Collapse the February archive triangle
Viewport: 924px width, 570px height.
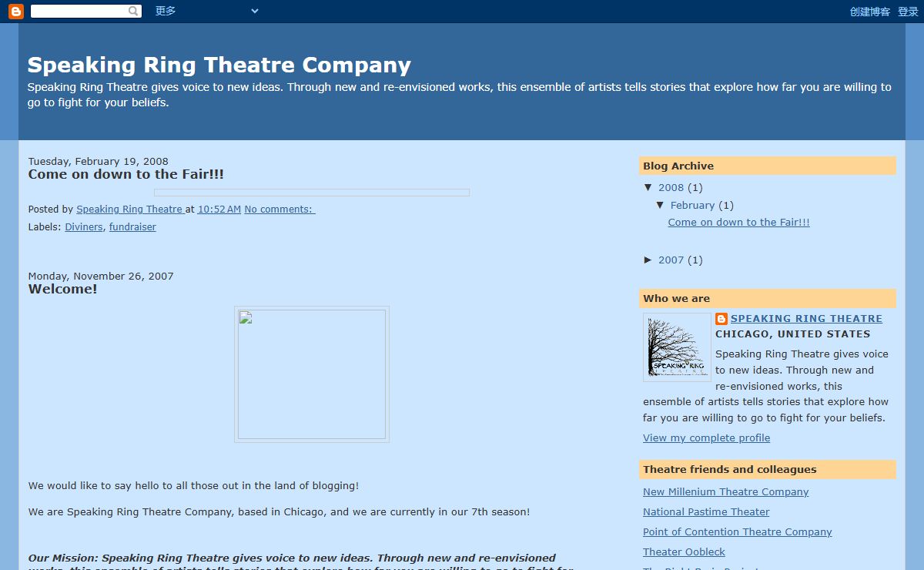tap(661, 205)
